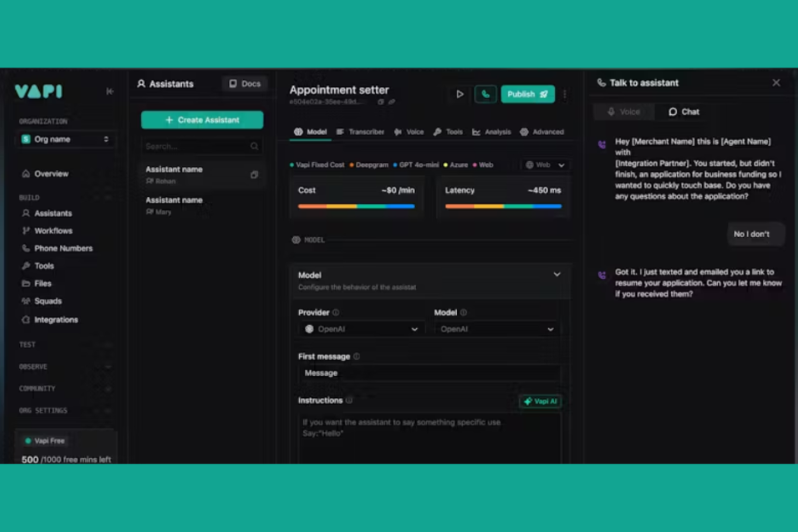Show info for the Model field label
This screenshot has height=532, width=798.
click(464, 313)
